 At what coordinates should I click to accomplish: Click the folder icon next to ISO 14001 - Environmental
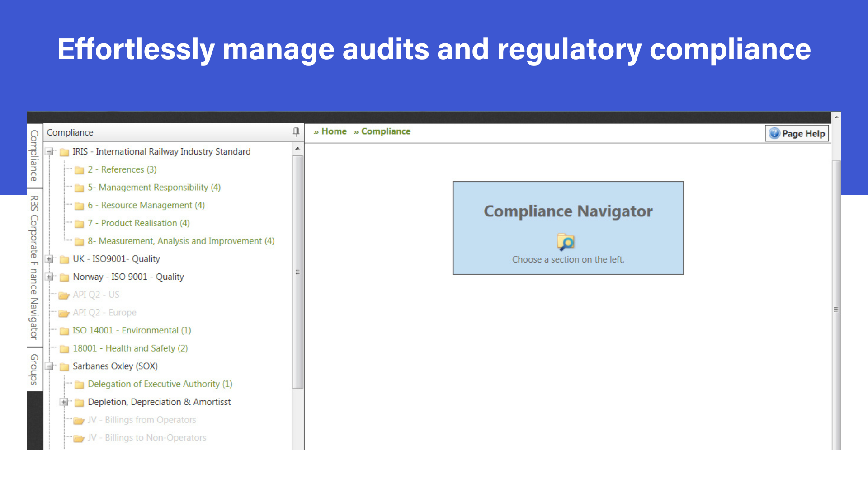[64, 330]
